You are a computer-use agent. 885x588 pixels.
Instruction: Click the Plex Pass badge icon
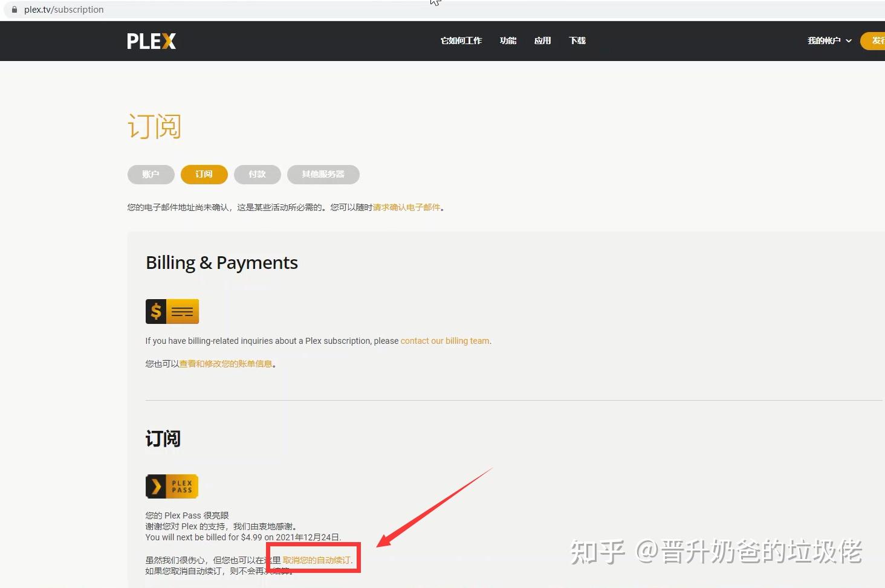(x=172, y=486)
